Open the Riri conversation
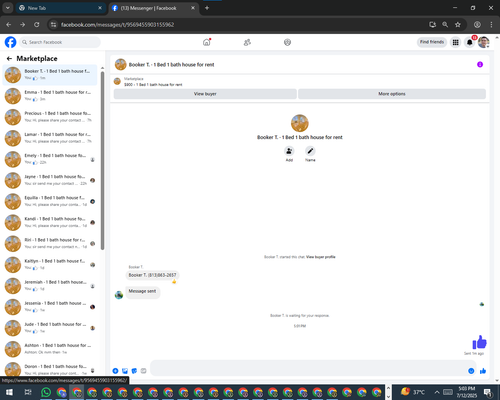The width and height of the screenshot is (500, 400). click(x=50, y=244)
